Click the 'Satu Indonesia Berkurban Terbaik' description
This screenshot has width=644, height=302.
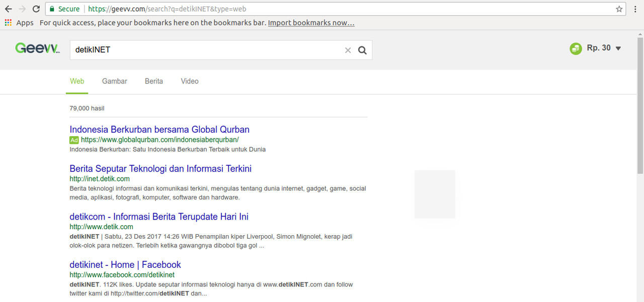(x=168, y=149)
